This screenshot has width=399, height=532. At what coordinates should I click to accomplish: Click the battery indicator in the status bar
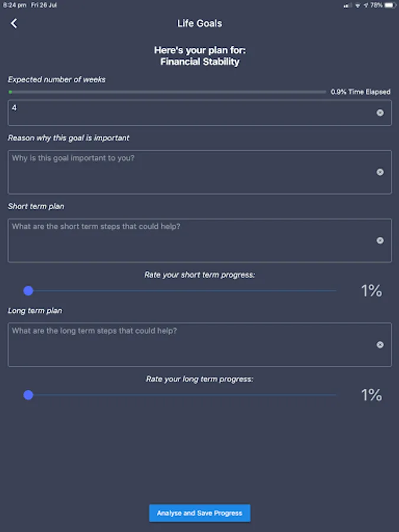pos(389,5)
